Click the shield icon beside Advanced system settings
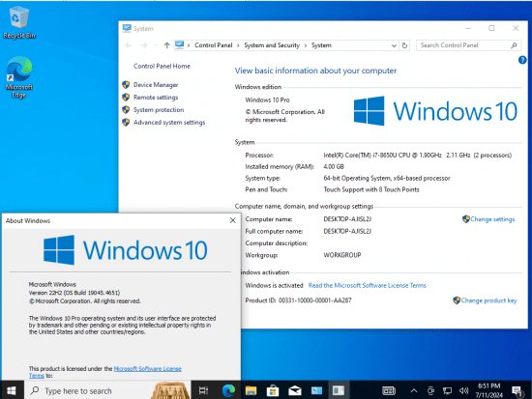This screenshot has height=399, width=532. click(126, 123)
